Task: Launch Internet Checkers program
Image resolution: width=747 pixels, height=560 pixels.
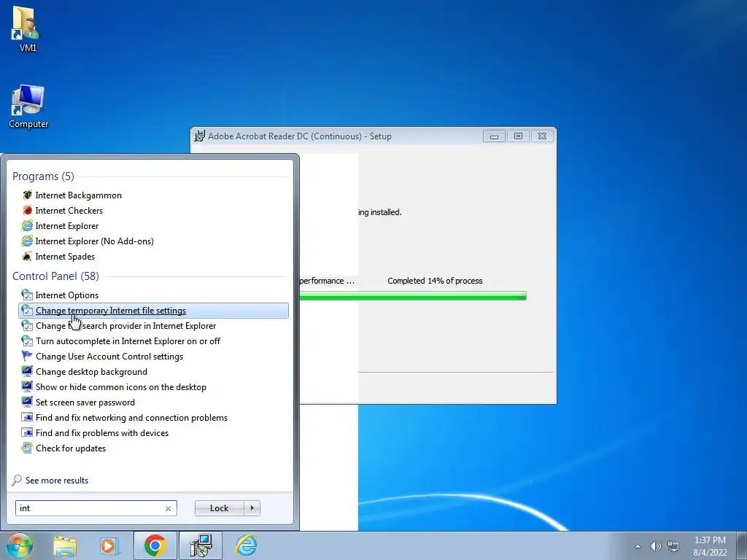Action: coord(69,211)
